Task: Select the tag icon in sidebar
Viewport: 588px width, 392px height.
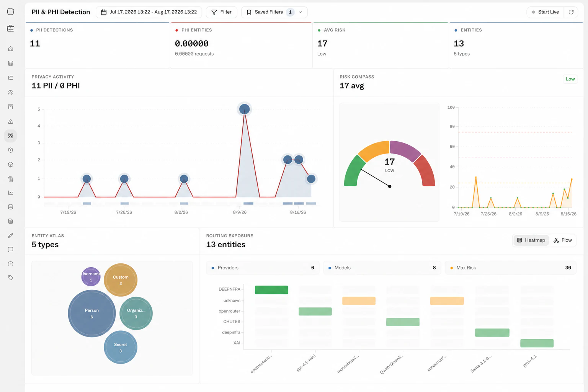Action: pos(11,278)
